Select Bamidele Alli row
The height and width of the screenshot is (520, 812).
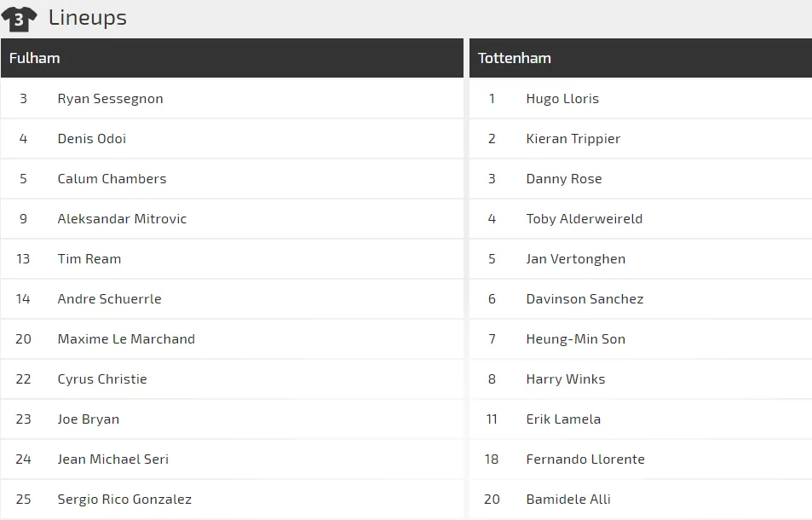click(x=568, y=500)
